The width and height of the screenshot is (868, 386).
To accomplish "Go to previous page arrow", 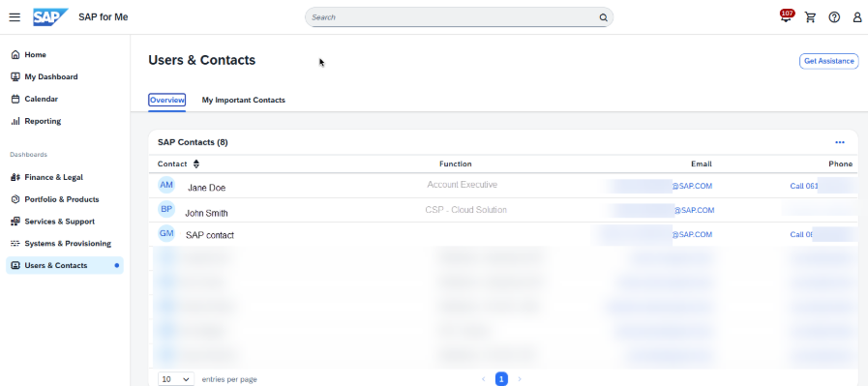I will [x=483, y=379].
